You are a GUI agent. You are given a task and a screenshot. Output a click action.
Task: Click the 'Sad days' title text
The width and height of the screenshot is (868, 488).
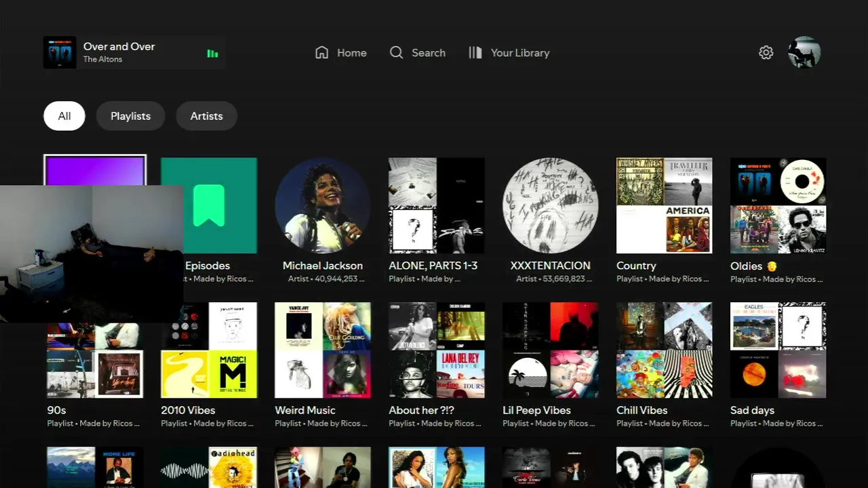pos(752,410)
